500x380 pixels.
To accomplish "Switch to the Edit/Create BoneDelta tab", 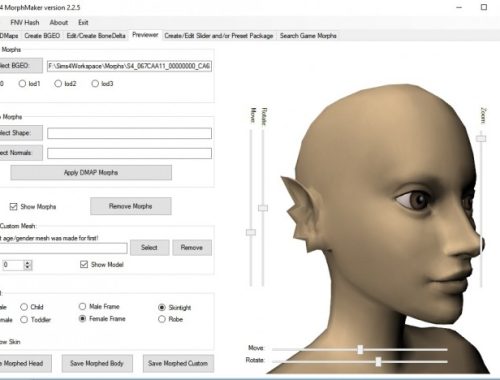I will coord(96,36).
